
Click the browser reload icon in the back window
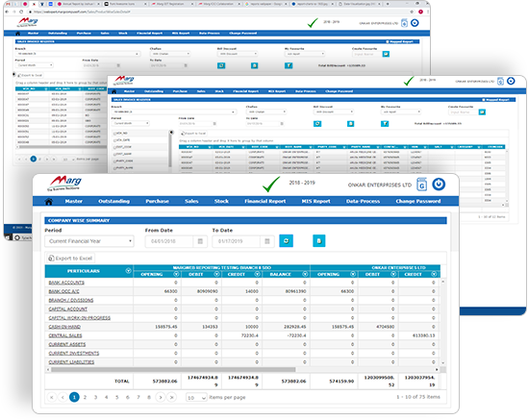pyautogui.click(x=21, y=12)
